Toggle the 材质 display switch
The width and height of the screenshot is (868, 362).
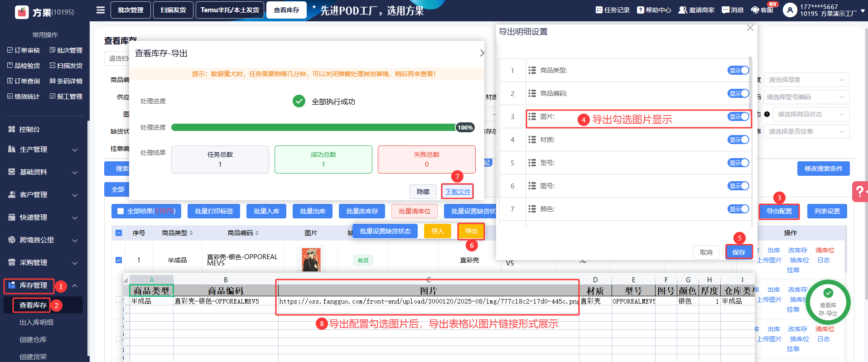pyautogui.click(x=738, y=140)
